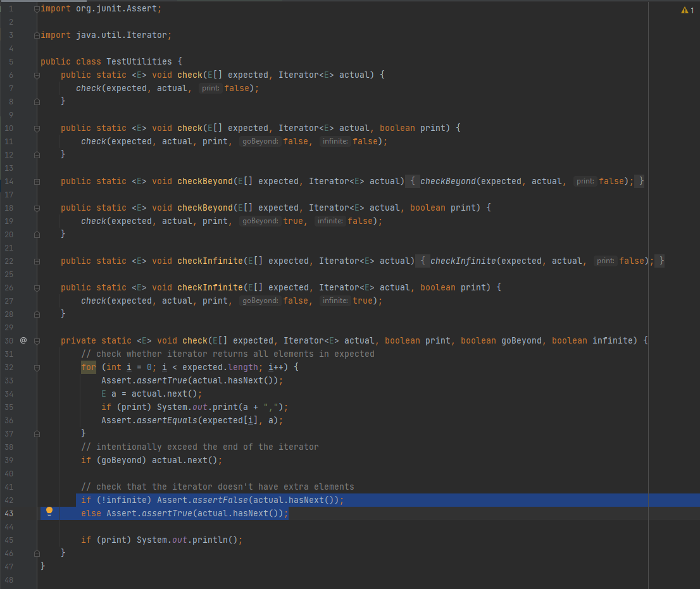Click the 'private' keyword on line 30
Screen dimensions: 700x589
78,340
